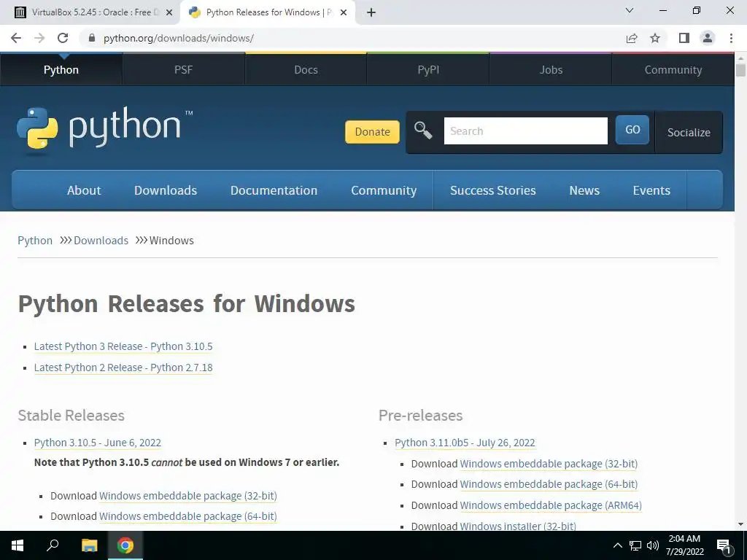The width and height of the screenshot is (747, 560).
Task: Click the vertical scrollbar thumb
Action: click(740, 70)
